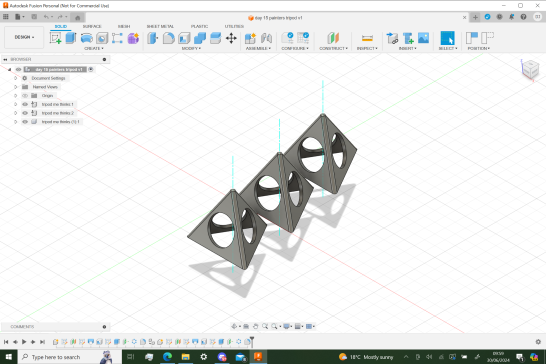Open the MODIFY dropdown menu

[191, 48]
